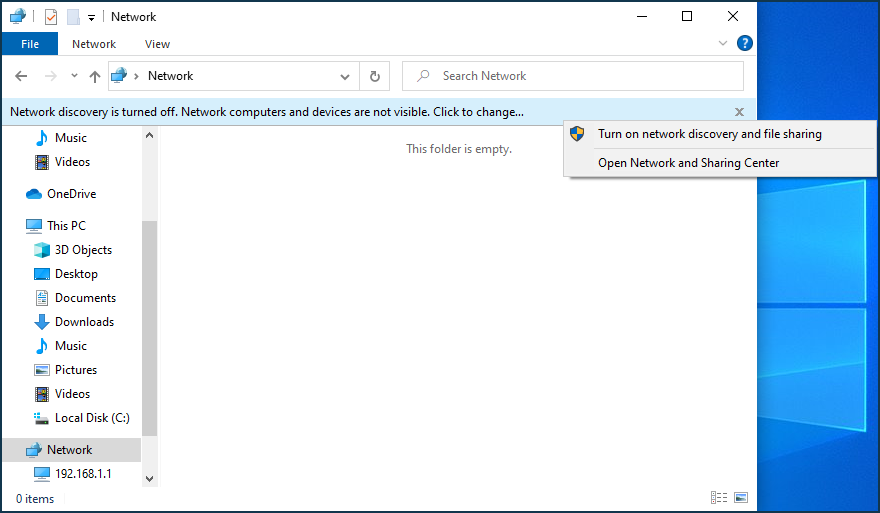Select Music under Quick access
The height and width of the screenshot is (513, 880).
[70, 138]
